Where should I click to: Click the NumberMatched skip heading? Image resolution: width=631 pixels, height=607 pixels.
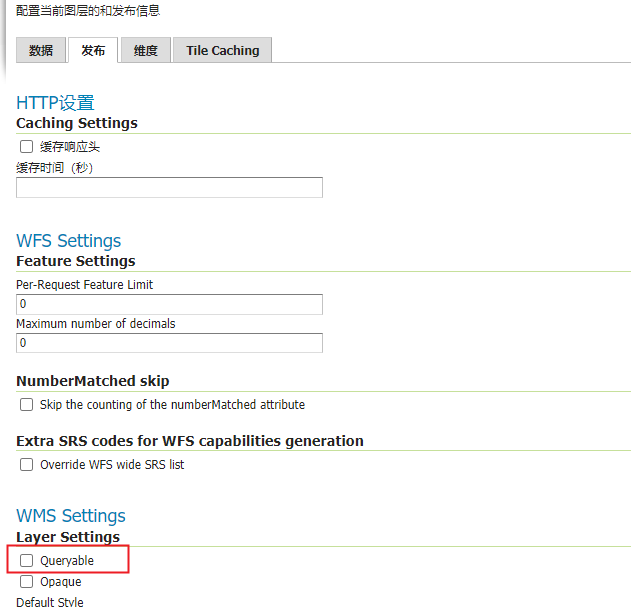click(x=93, y=381)
